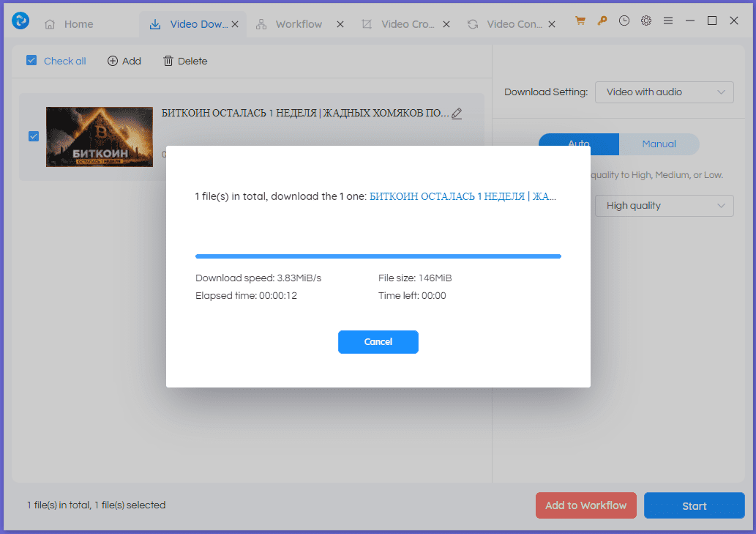Click the Add to Workflow button
Viewport: 756px width, 534px height.
[585, 505]
